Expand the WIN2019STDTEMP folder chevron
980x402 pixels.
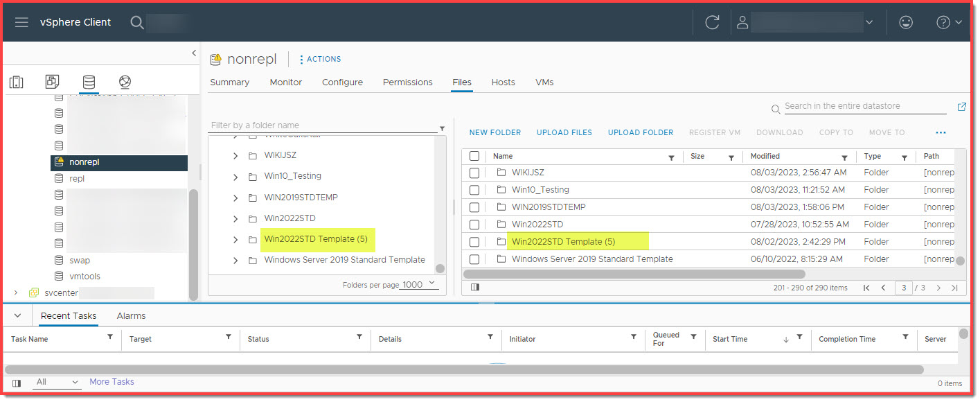pyautogui.click(x=236, y=197)
